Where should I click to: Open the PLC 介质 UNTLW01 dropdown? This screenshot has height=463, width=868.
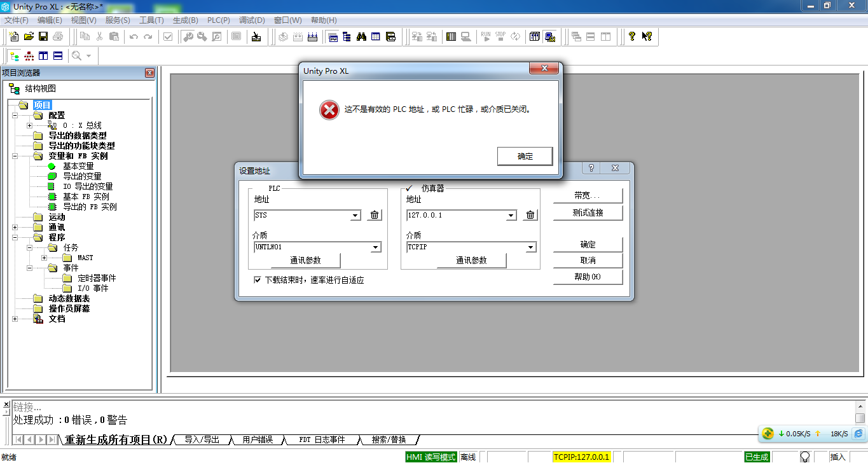pos(375,247)
